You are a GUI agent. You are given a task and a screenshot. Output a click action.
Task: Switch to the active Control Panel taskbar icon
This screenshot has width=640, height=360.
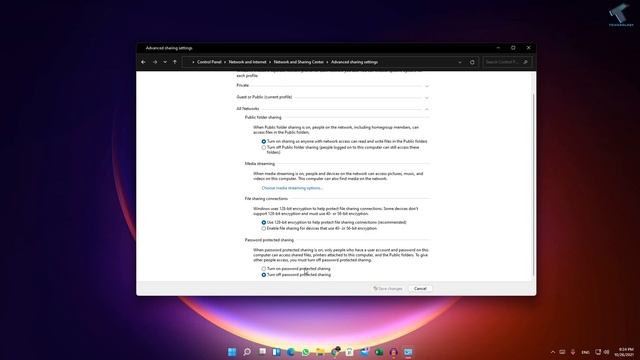click(x=408, y=352)
